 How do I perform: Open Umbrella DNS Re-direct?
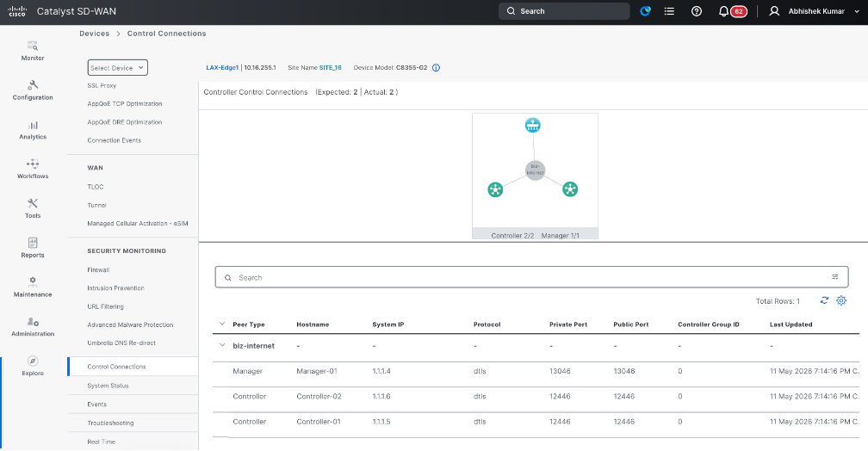[x=121, y=343]
